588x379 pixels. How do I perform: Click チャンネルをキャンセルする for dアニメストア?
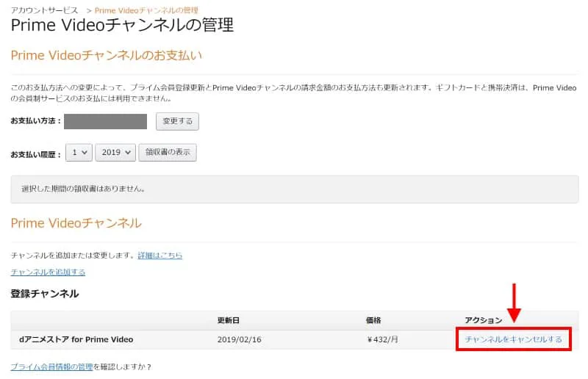coord(513,339)
